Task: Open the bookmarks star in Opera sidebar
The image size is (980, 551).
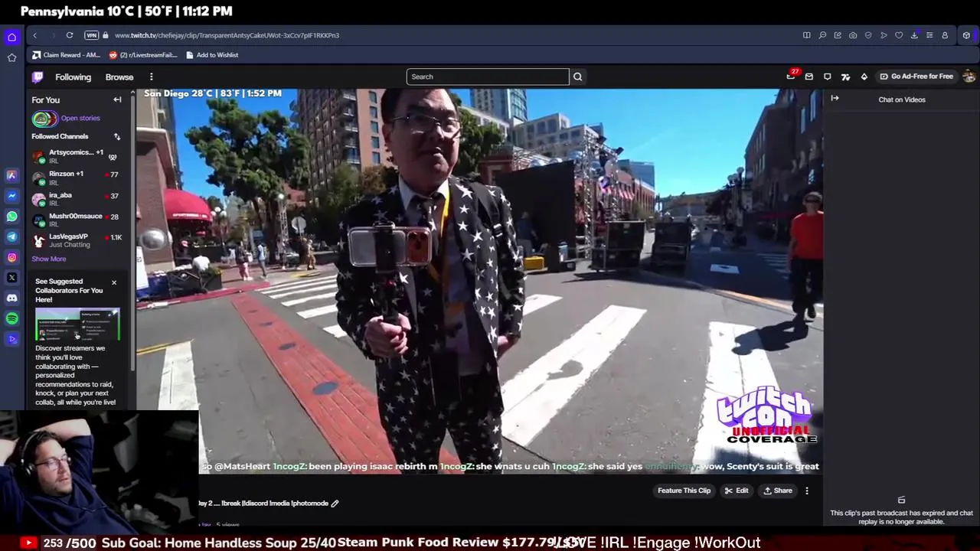Action: tap(11, 57)
